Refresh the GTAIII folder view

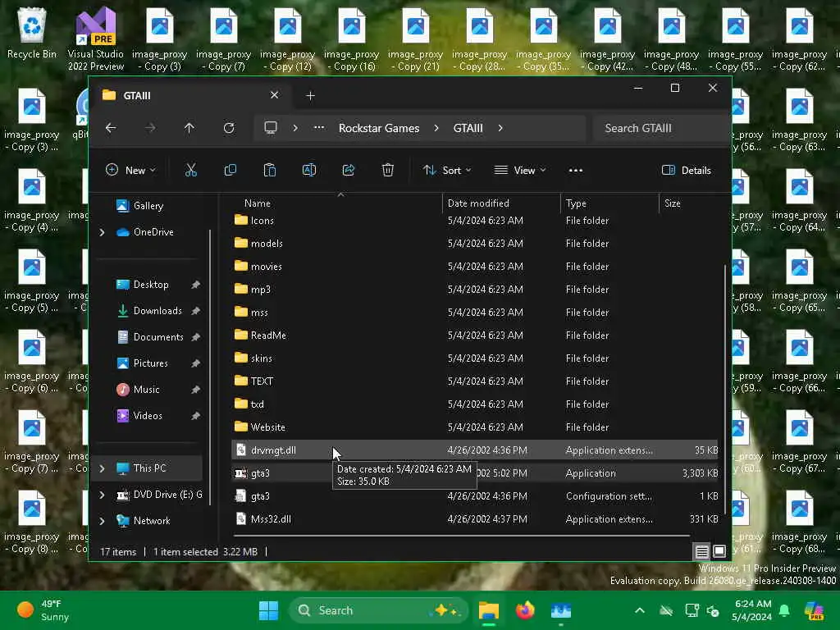point(229,128)
